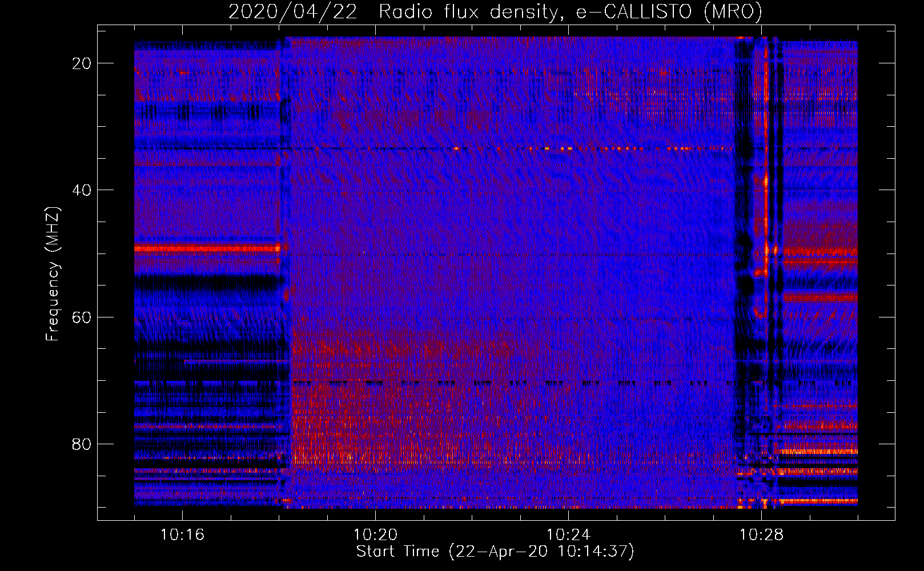
Task: Click the '40' frequency tick label
Action: pos(82,190)
